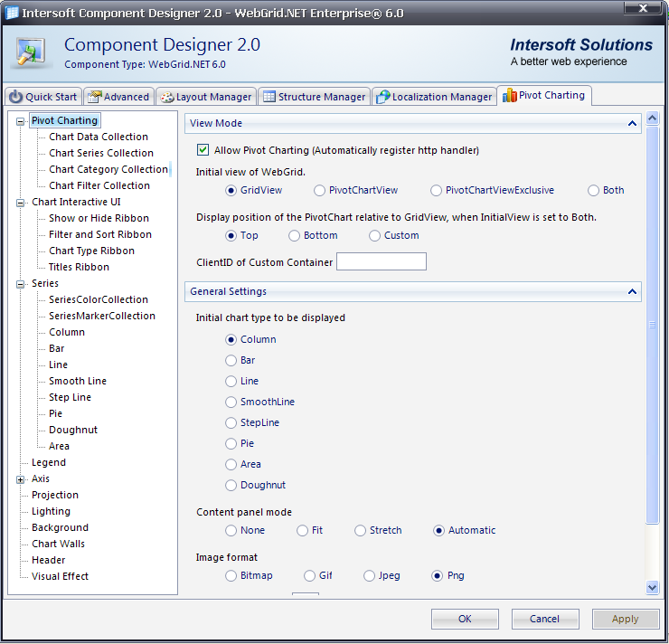Viewport: 669px width, 644px height.
Task: Select Chart Filter Collection tree item
Action: (99, 185)
